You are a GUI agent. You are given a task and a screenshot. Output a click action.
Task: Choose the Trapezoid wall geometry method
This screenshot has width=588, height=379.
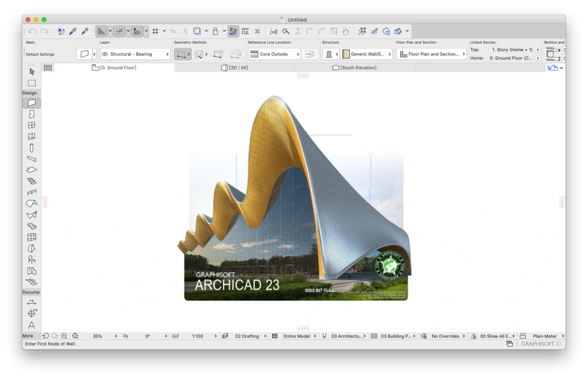tap(218, 55)
